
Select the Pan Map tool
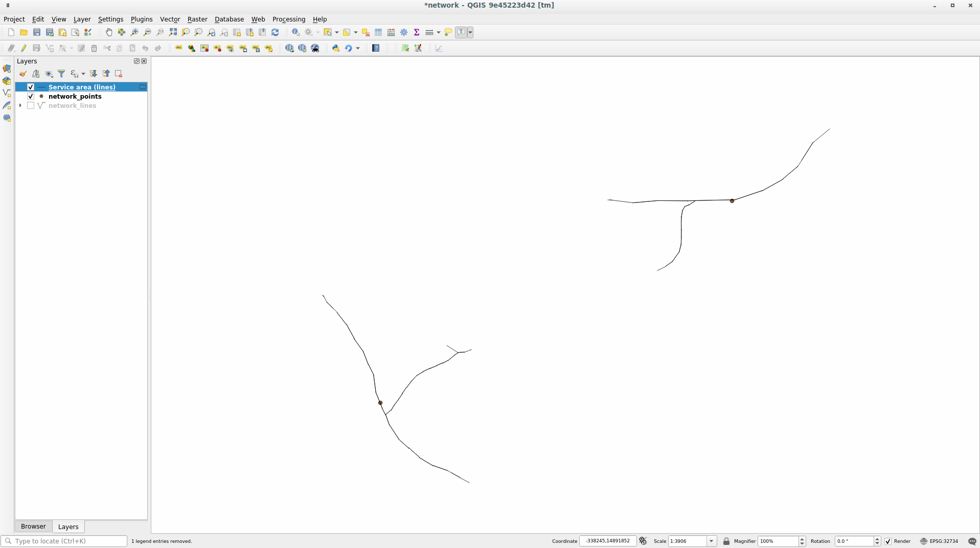[x=109, y=32]
